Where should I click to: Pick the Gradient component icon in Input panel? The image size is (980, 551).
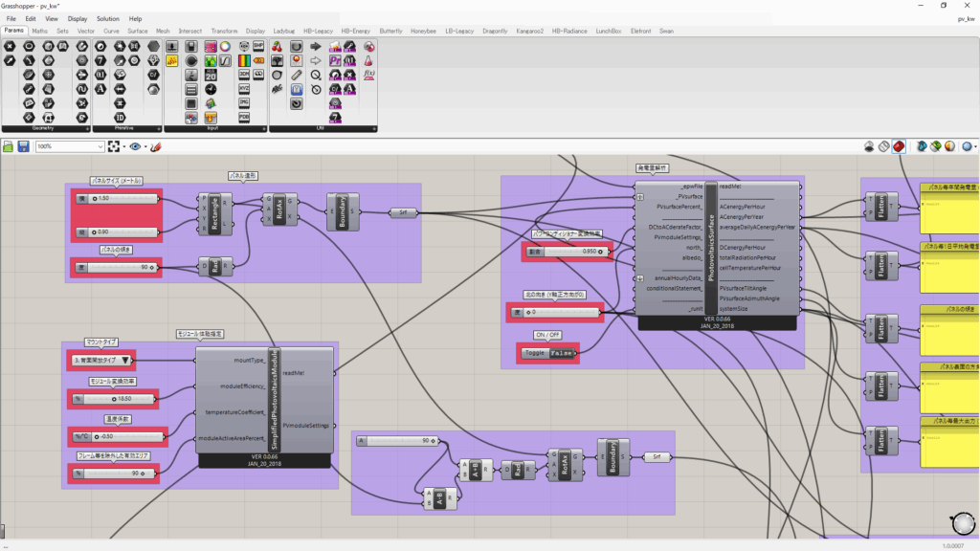tap(243, 60)
